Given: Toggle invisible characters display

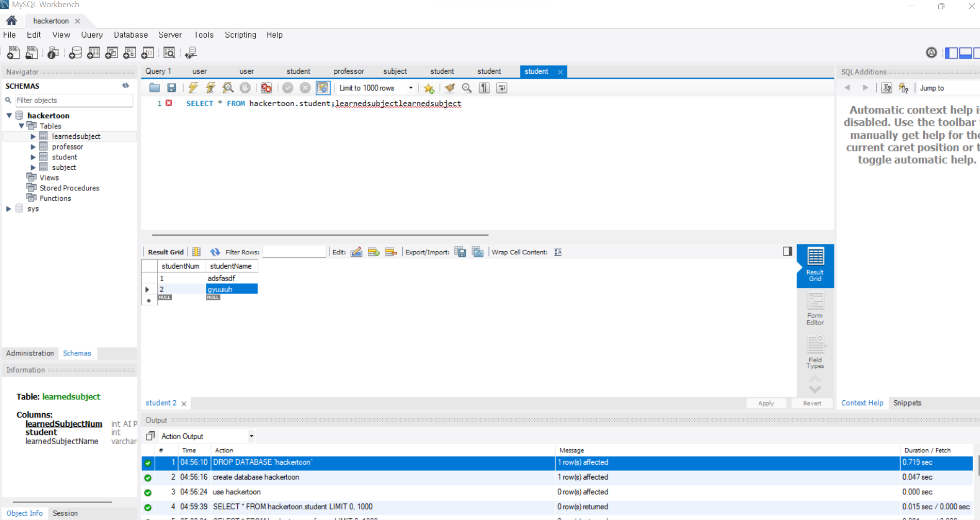Looking at the screenshot, I should [x=484, y=88].
